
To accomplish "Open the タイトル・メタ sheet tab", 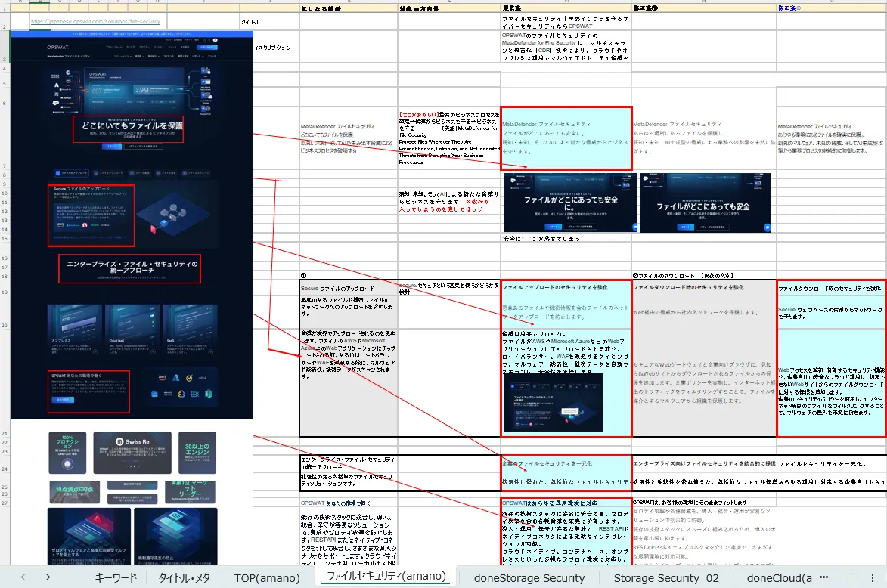I will [185, 578].
